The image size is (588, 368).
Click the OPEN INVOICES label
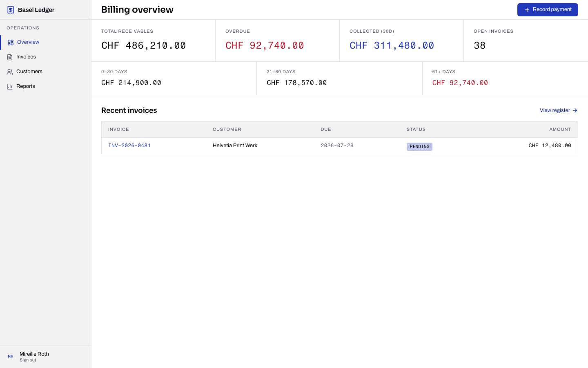coord(494,31)
